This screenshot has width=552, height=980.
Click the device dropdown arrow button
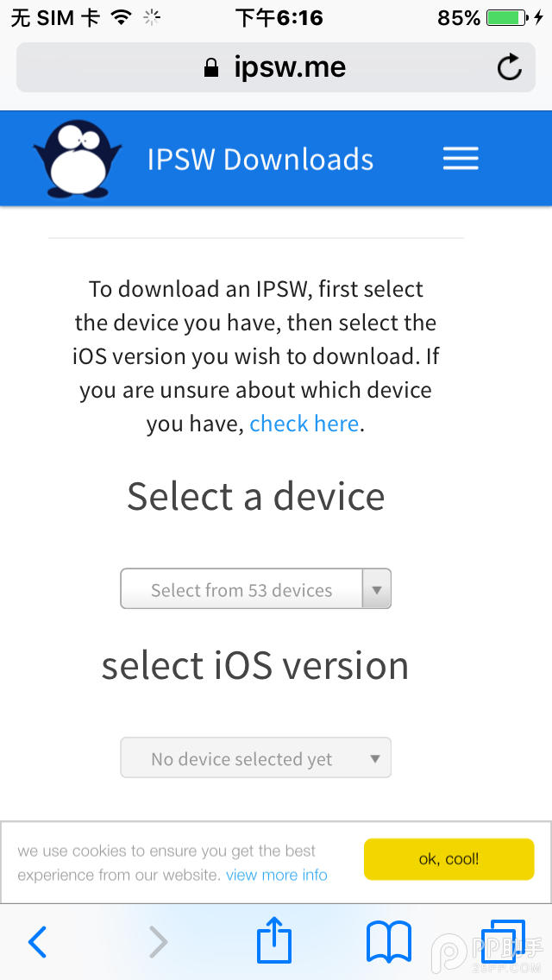376,590
